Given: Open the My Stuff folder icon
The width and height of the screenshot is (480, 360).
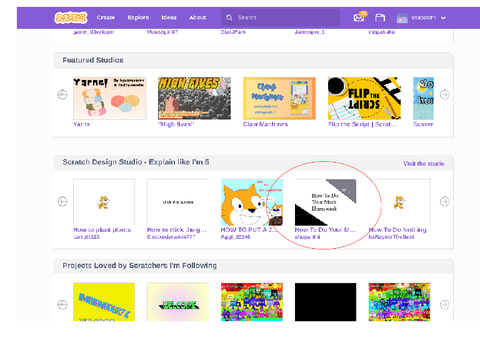Looking at the screenshot, I should [380, 17].
